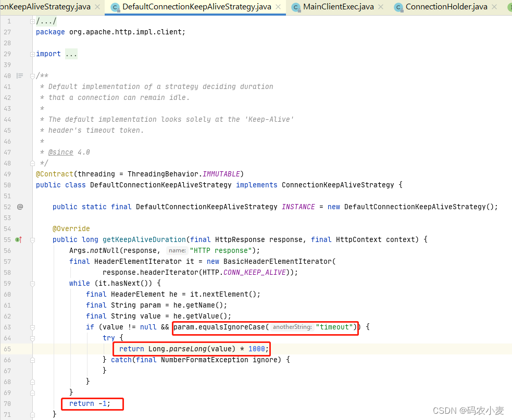Click the @Contract annotation on line 49

pyautogui.click(x=55, y=174)
